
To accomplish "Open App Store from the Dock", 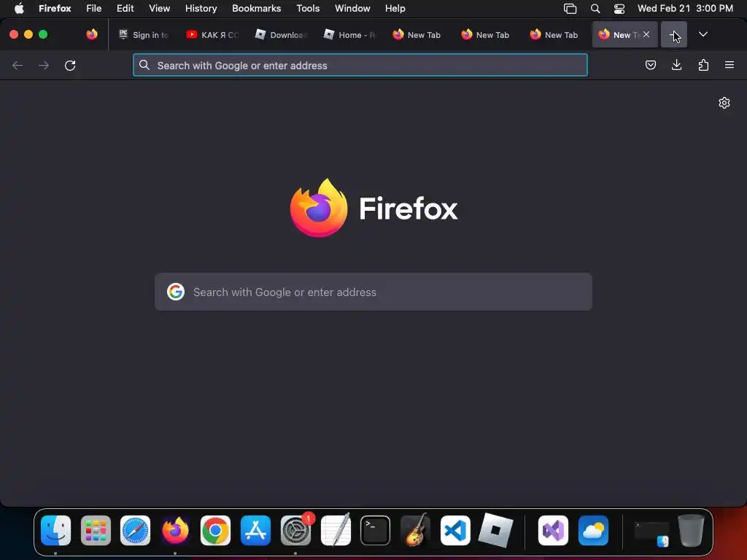I will (255, 531).
